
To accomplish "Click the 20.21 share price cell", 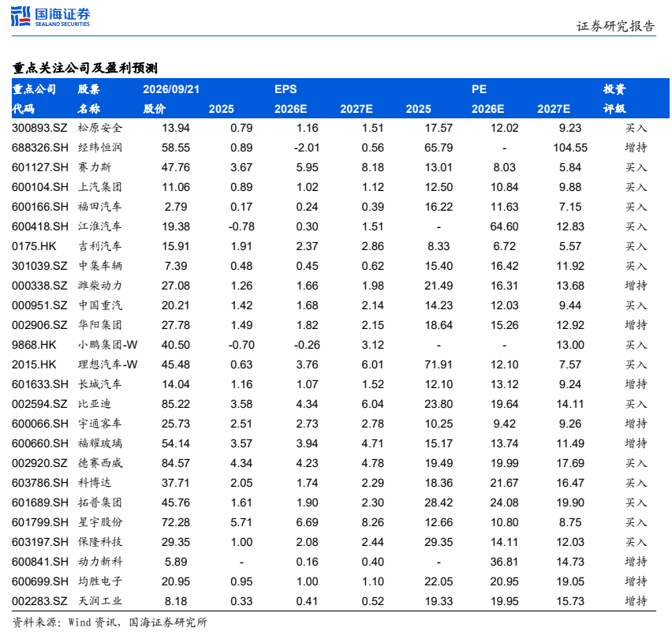I will coord(176,305).
